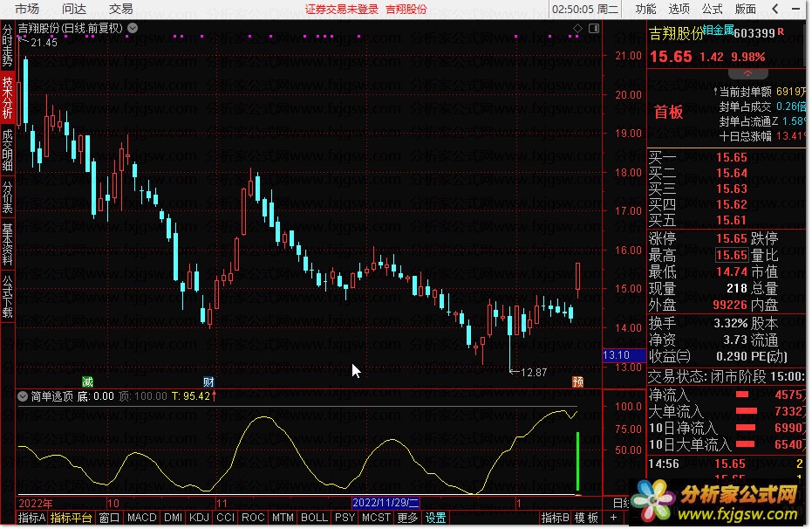Click the stock code 603399

click(754, 33)
